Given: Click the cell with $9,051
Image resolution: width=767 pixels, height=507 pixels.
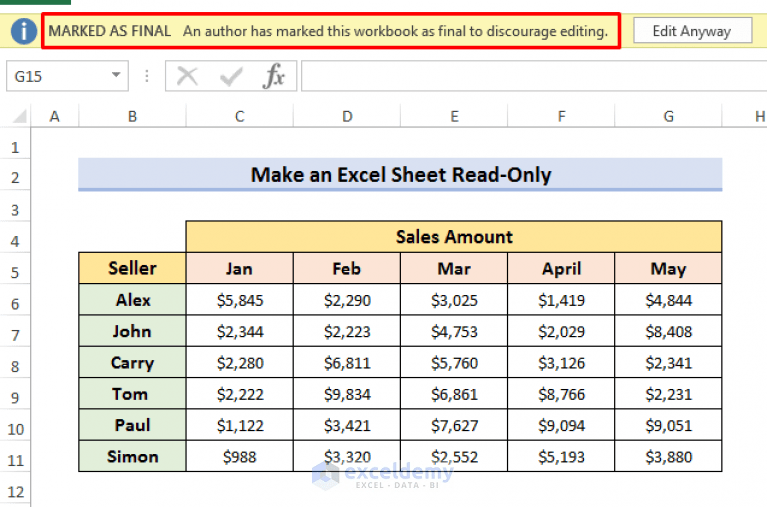Looking at the screenshot, I should point(668,425).
